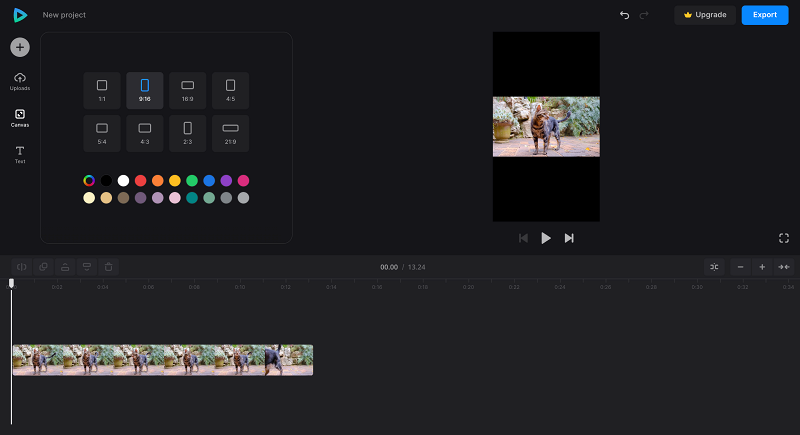800x435 pixels.
Task: Click the app logo icon
Action: [20, 15]
